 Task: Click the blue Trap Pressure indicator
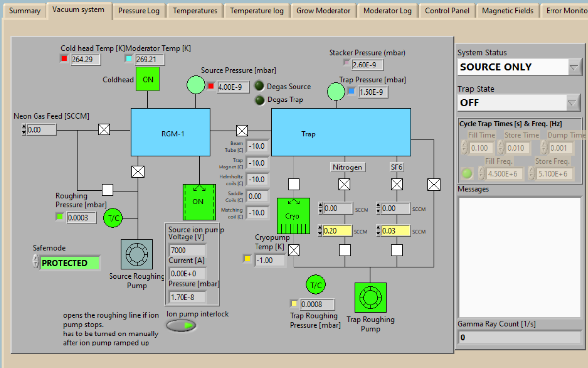point(351,91)
